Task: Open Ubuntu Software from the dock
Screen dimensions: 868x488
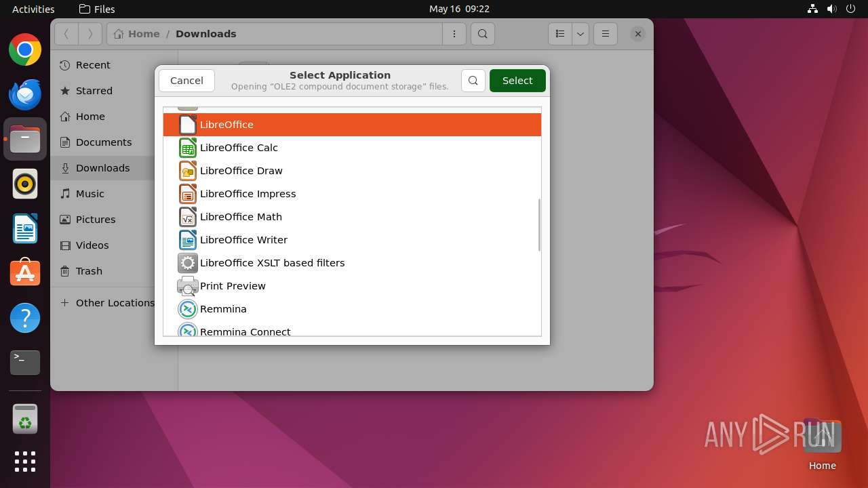Action: point(25,273)
